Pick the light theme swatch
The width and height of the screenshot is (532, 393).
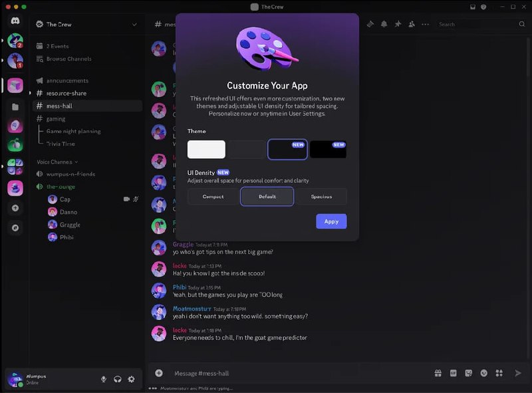coord(206,150)
